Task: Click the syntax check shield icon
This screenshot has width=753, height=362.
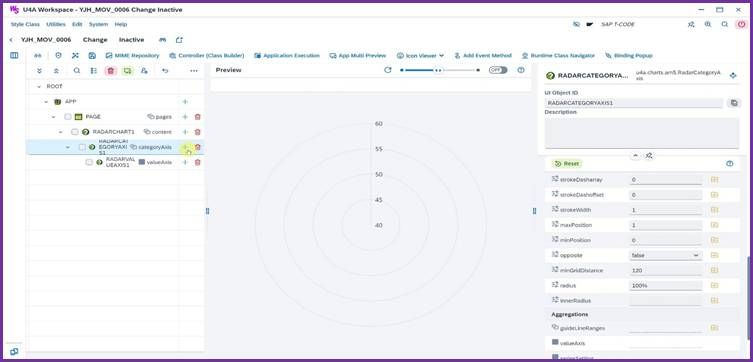Action: [x=59, y=56]
